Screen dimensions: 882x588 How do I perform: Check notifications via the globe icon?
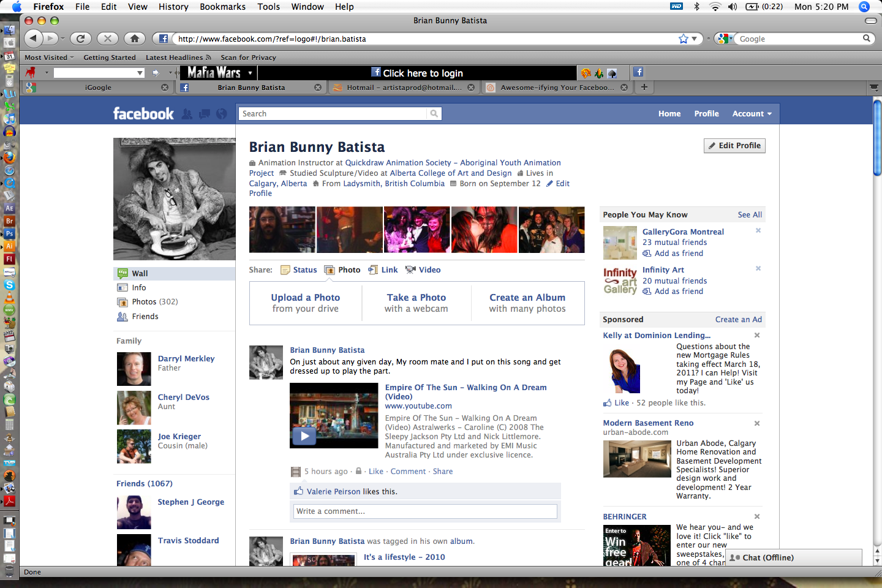(221, 114)
